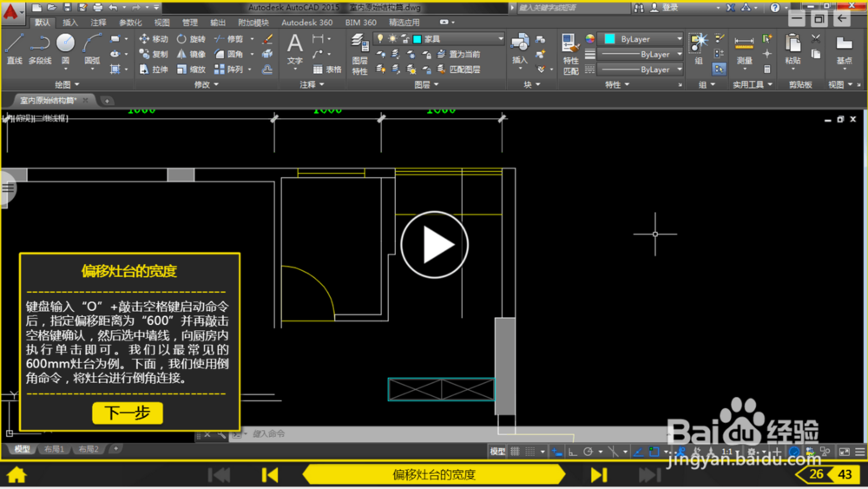Screen dimensions: 868x489
Task: Open the 布局1 layout tab
Action: pos(54,449)
